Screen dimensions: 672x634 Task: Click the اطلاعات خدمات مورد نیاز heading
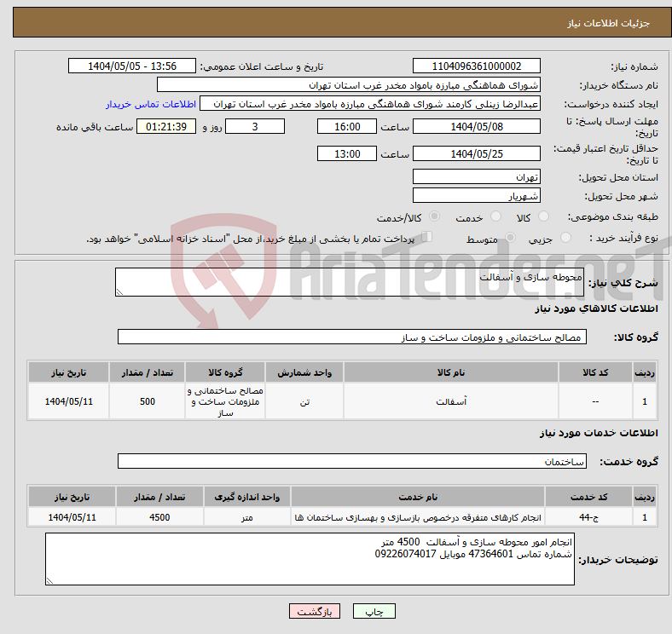pyautogui.click(x=599, y=433)
